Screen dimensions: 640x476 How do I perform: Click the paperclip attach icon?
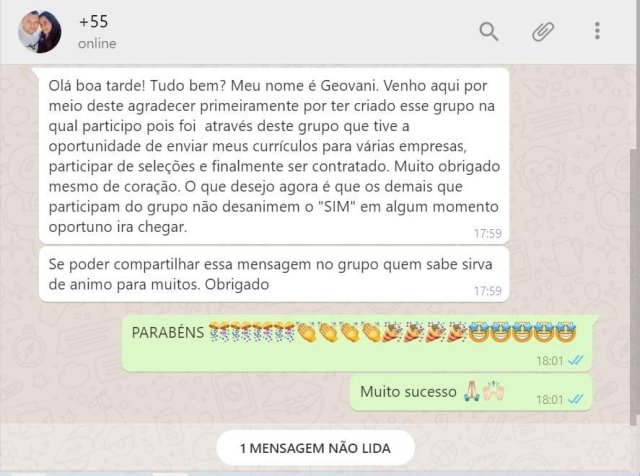[x=543, y=31]
